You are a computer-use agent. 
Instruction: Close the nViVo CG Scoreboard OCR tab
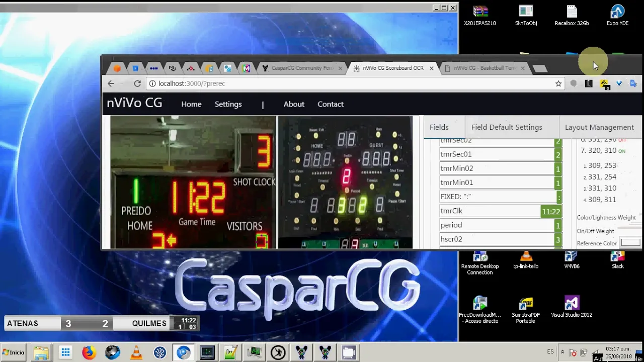coord(431,68)
